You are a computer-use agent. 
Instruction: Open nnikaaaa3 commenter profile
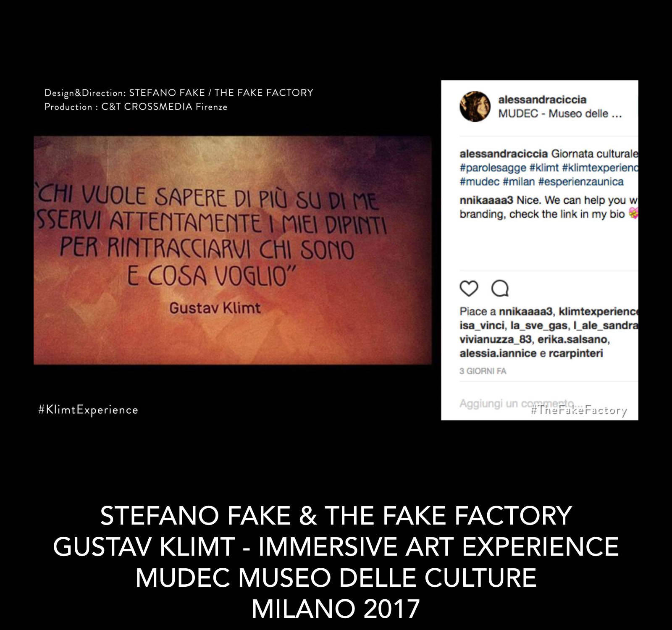click(486, 200)
